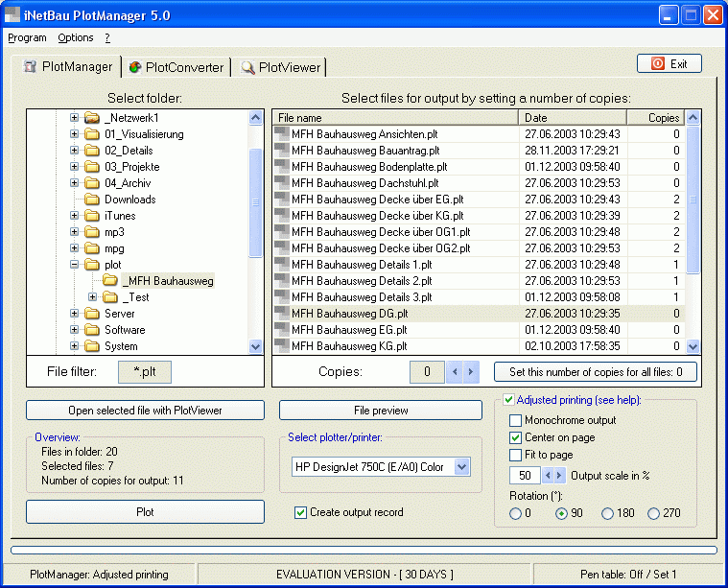Disable Adjusted printing checkbox
This screenshot has height=588, width=728.
coord(508,400)
